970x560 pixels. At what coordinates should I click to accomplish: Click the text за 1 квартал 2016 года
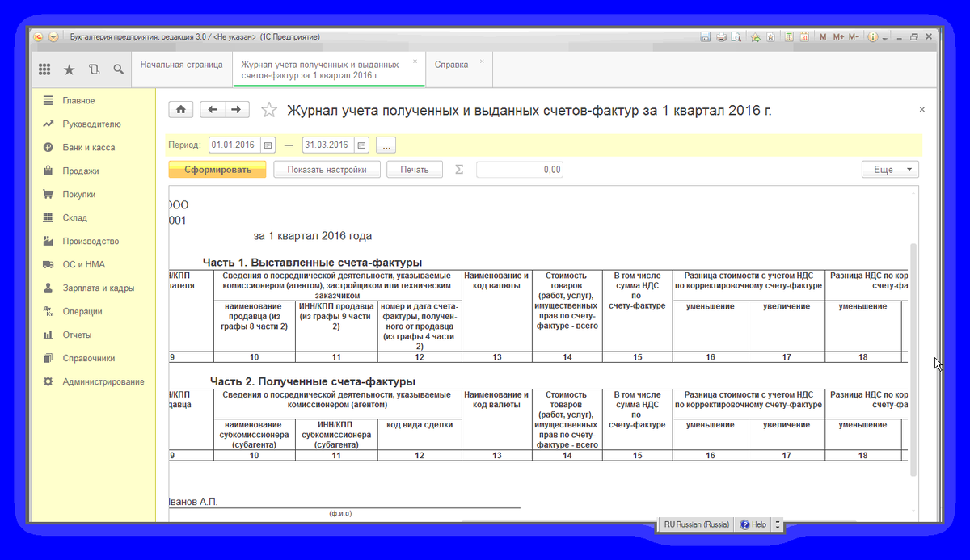313,236
